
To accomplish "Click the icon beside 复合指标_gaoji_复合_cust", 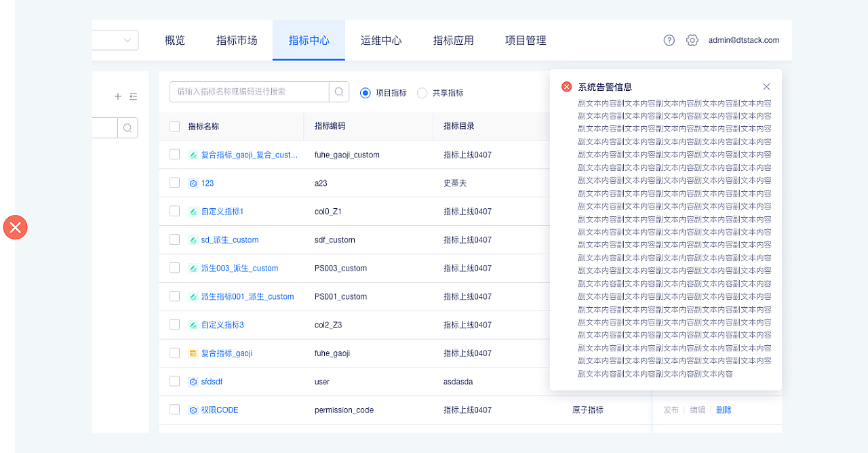I will (x=193, y=155).
